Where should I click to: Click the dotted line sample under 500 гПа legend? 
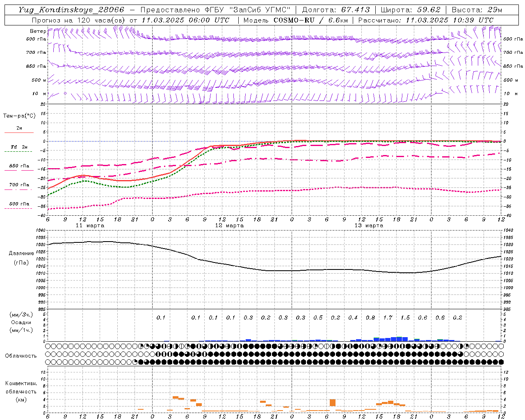(x=19, y=208)
